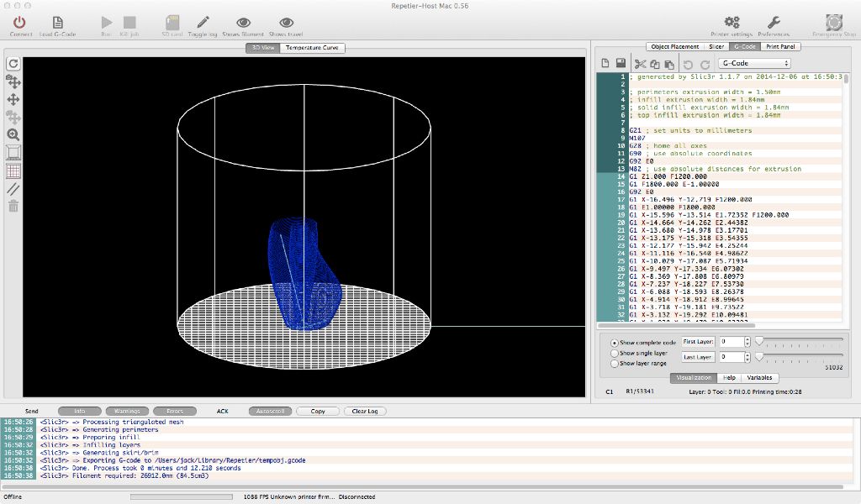This screenshot has width=861, height=504.
Task: Click the Last Layer stepper arrows
Action: [x=747, y=357]
